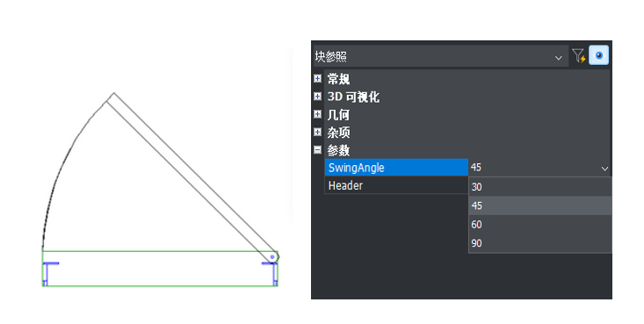Choose 60 from the SwingAngle list
Screen dimensions: 644x324
coord(540,225)
